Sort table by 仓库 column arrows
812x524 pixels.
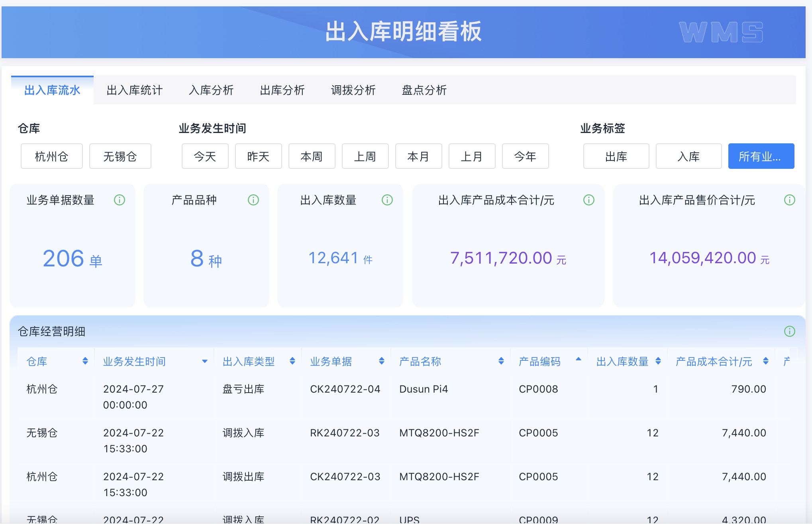click(x=85, y=361)
